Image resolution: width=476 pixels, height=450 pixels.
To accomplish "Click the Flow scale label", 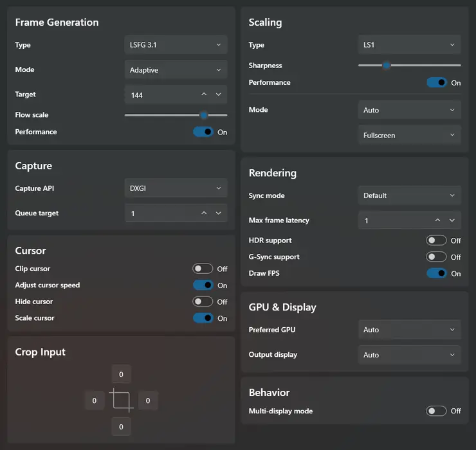I will pos(32,114).
